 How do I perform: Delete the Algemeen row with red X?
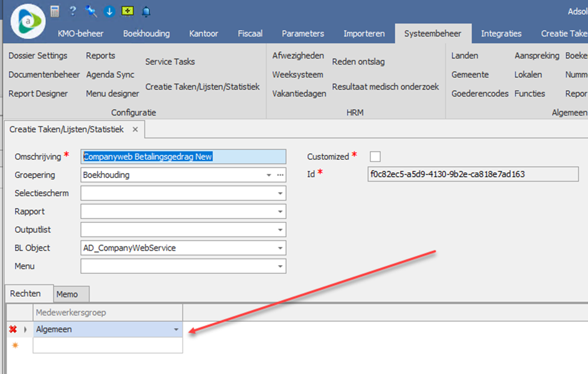click(13, 329)
